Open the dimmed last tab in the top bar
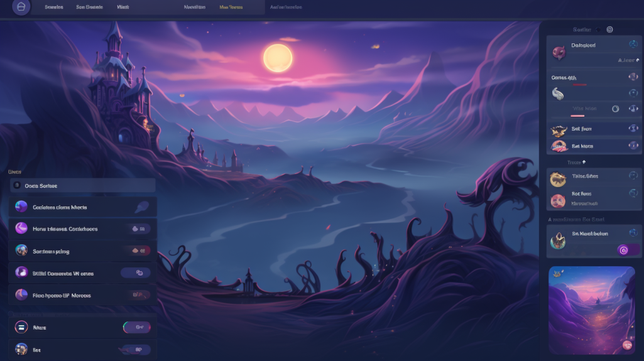This screenshot has width=644, height=361. 286,7
